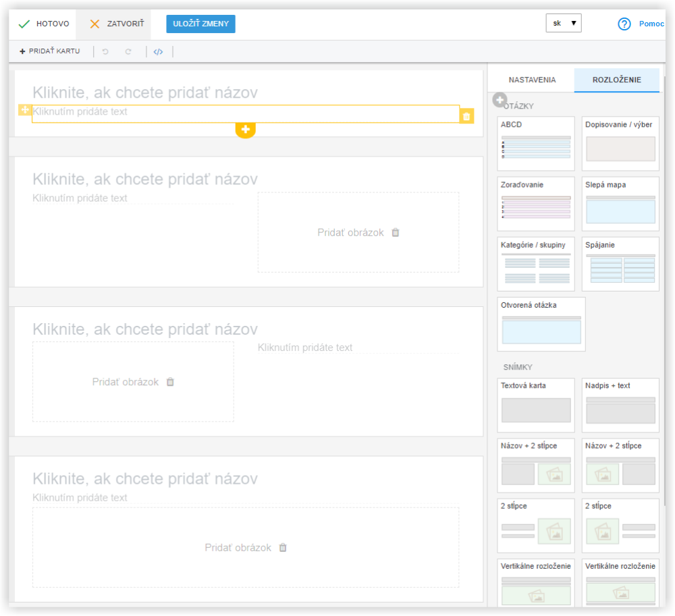Image resolution: width=675 pixels, height=616 pixels.
Task: Open the Pomoc help link
Action: (x=651, y=24)
